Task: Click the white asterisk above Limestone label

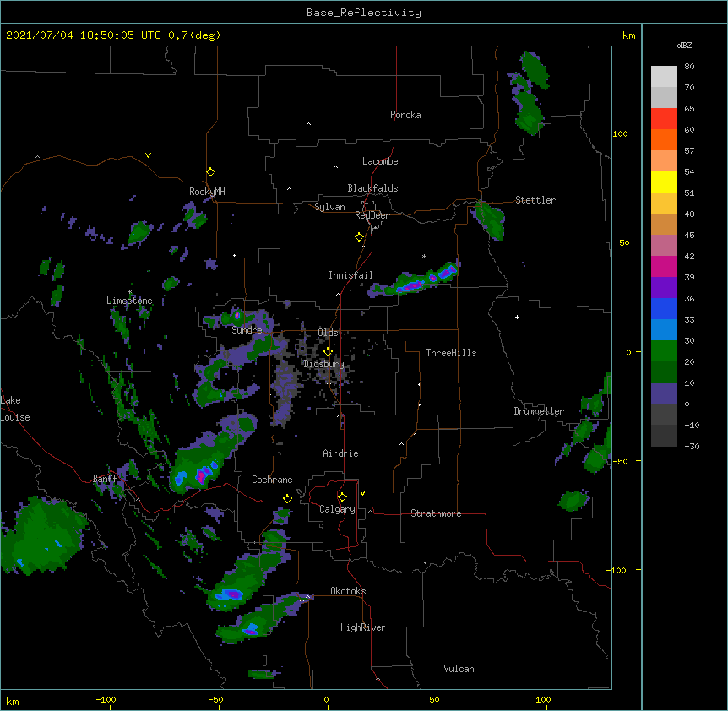Action: (x=130, y=292)
